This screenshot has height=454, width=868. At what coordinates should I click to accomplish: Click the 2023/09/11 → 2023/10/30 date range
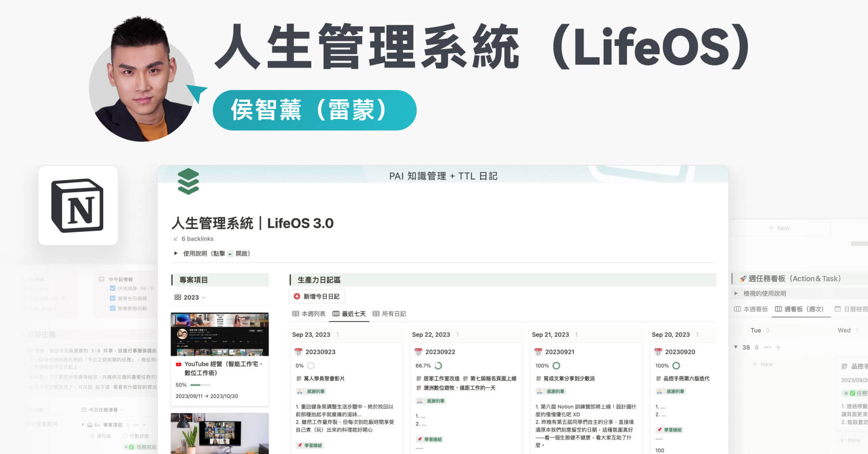[x=207, y=396]
